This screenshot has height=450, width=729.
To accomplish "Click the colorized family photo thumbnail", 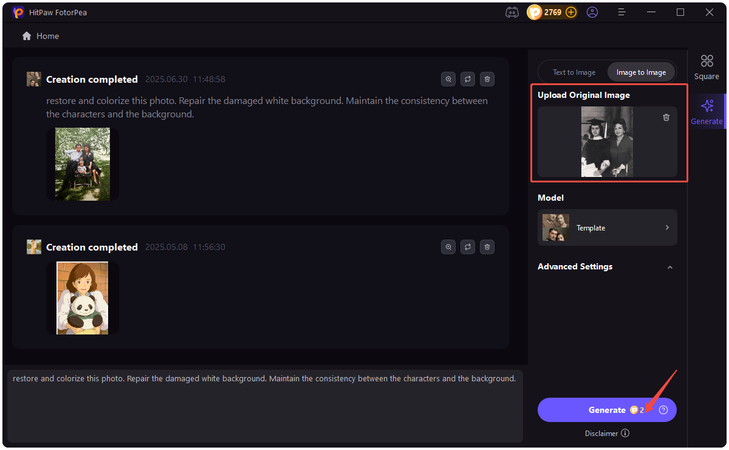I will (x=82, y=163).
